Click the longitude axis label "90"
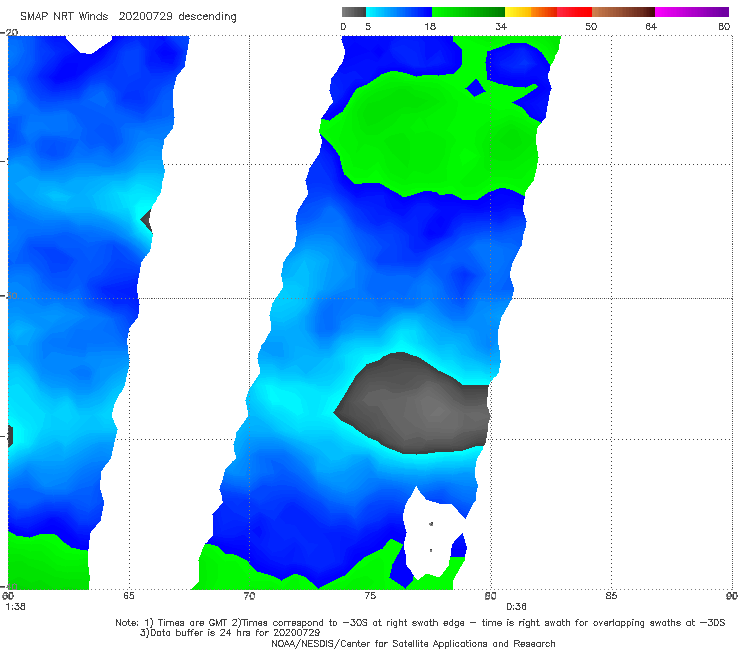Screen dimensions: 740x650 pyautogui.click(x=732, y=596)
